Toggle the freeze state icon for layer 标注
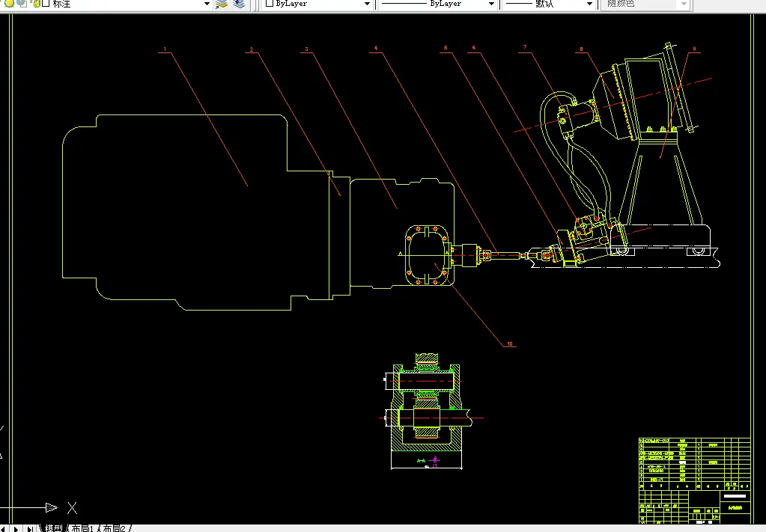 pos(22,4)
